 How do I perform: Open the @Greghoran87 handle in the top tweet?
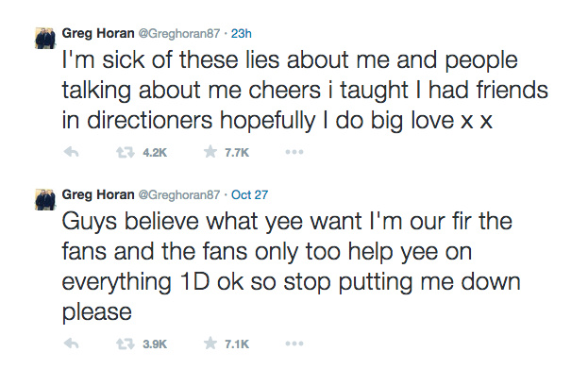point(179,34)
